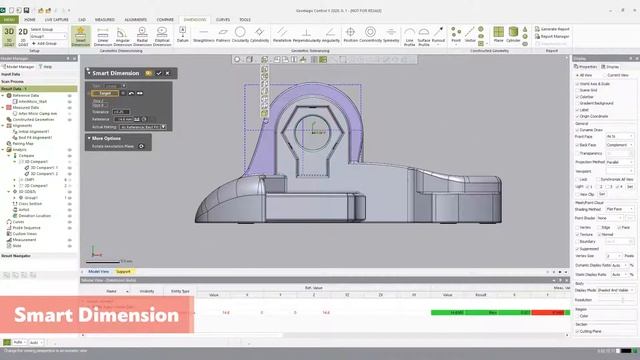Select Deviation Location in the tree
Viewport: 640px width, 360px height.
pos(34,216)
